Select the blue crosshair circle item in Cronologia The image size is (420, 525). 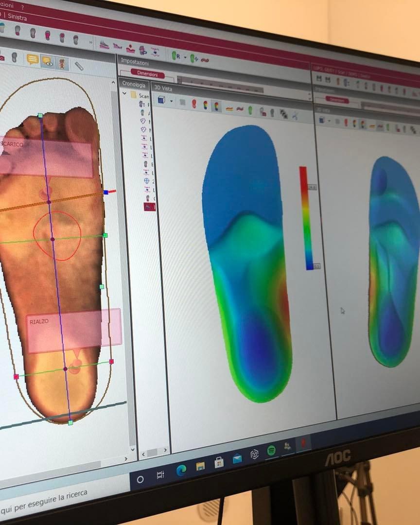146,181
